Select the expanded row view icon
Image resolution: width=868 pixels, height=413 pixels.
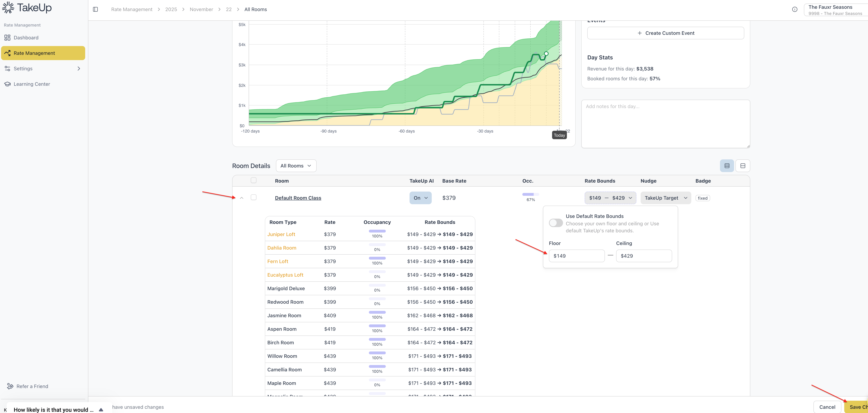click(743, 166)
